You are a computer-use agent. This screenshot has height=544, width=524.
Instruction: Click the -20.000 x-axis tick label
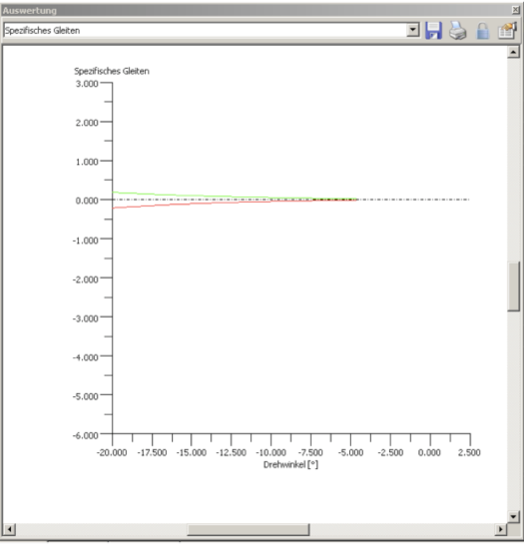pyautogui.click(x=112, y=452)
